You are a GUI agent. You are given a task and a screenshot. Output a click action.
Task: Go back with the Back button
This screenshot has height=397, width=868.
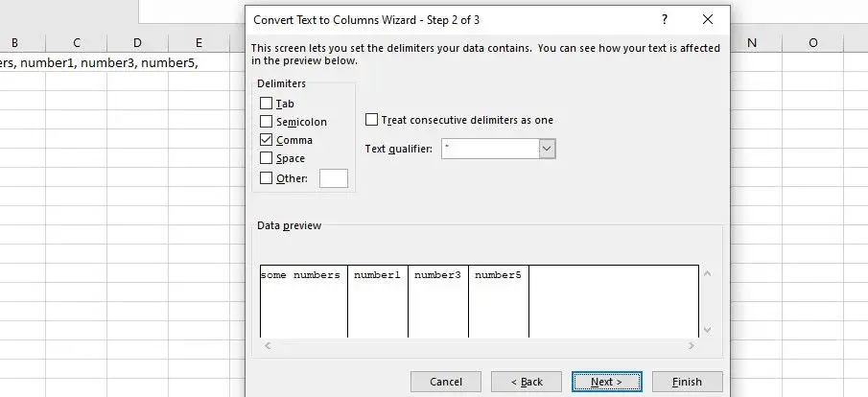527,382
